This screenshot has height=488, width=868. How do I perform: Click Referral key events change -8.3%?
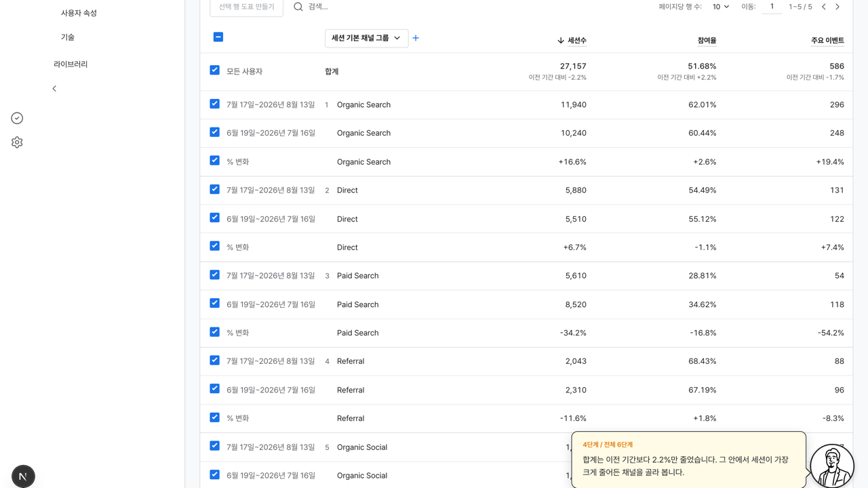coord(833,418)
